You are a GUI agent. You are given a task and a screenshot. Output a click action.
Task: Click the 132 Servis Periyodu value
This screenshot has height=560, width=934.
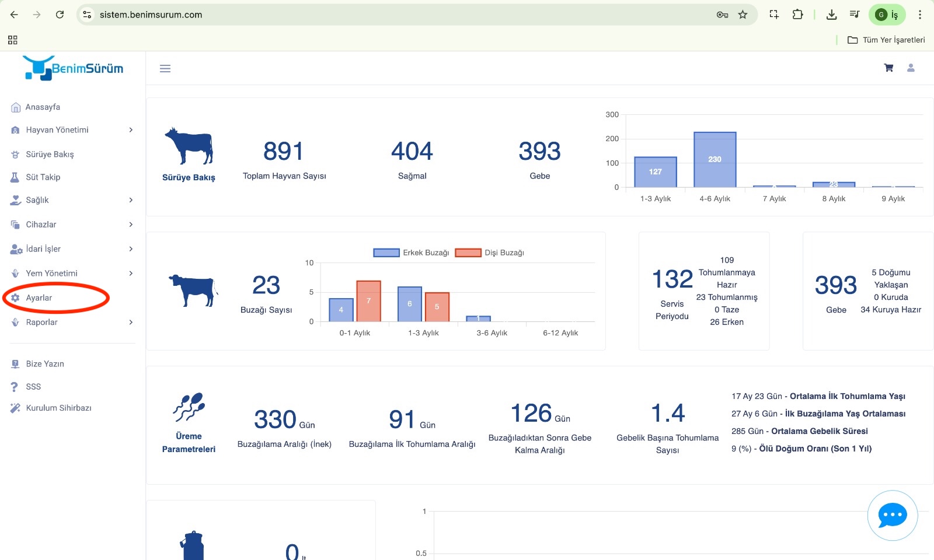point(672,279)
